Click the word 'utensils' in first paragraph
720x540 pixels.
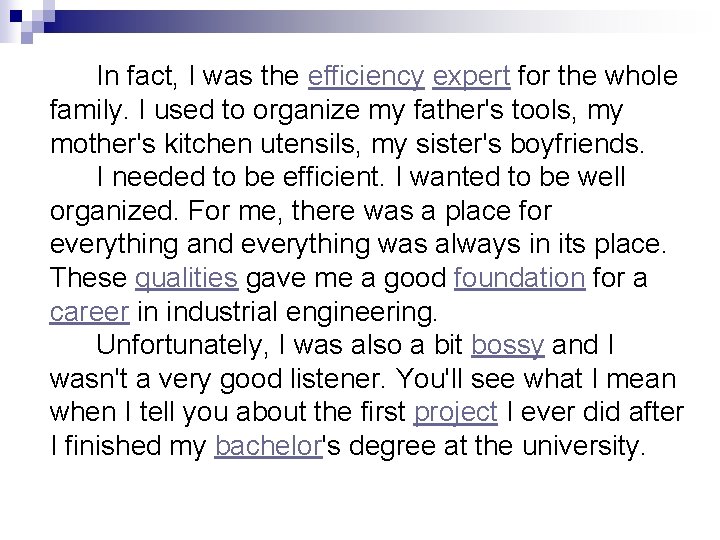click(x=308, y=144)
